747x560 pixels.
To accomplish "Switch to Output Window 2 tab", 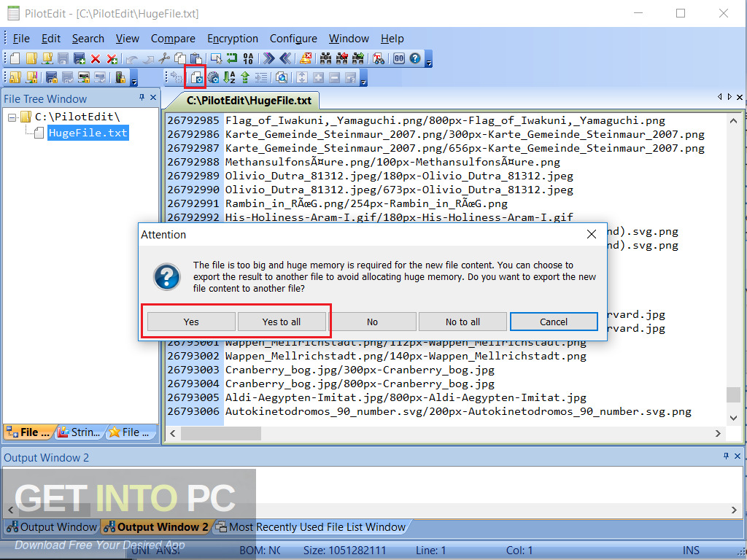I will pos(156,527).
